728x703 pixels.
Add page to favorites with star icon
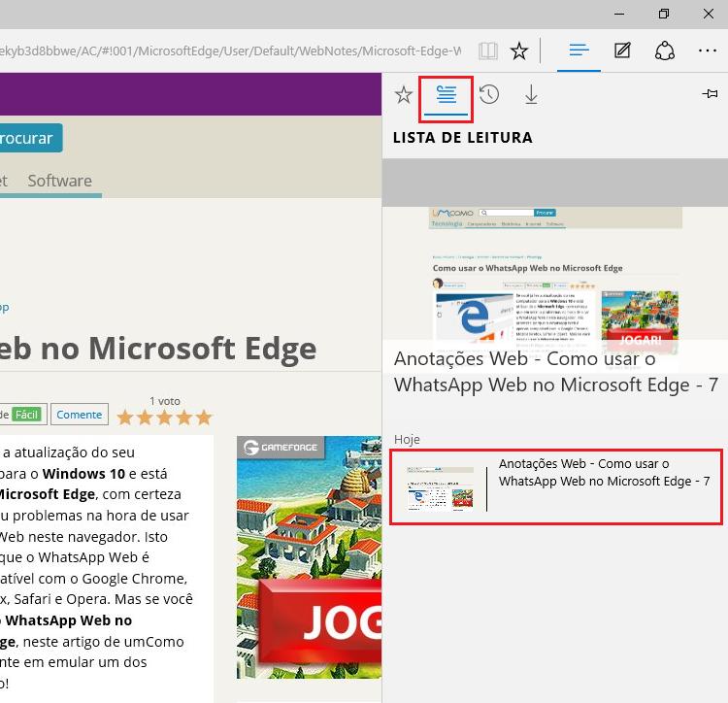coord(519,50)
